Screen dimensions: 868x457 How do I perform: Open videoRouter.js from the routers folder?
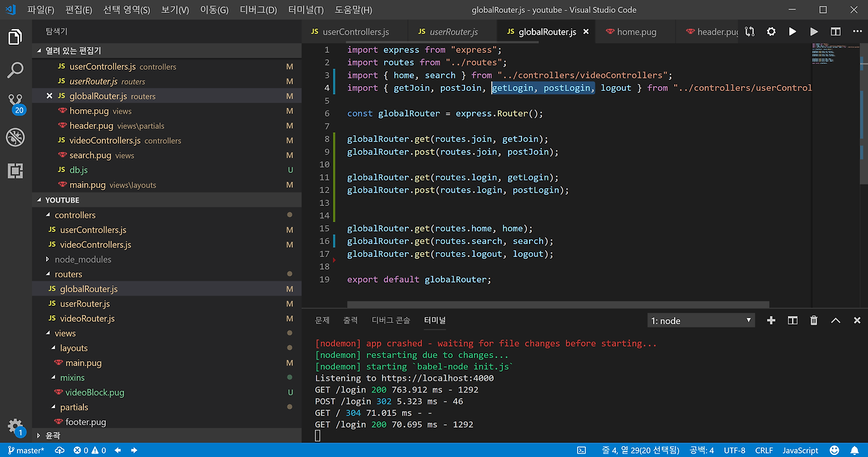pyautogui.click(x=87, y=319)
